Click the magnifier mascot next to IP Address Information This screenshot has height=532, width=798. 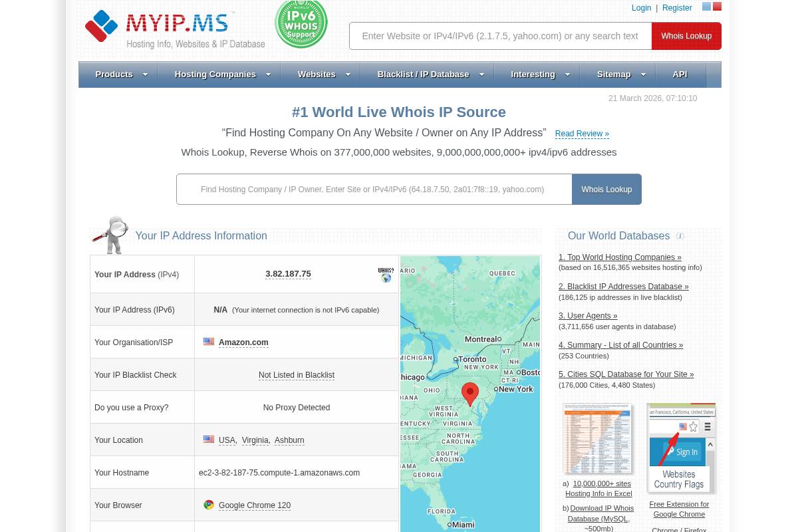coord(110,235)
